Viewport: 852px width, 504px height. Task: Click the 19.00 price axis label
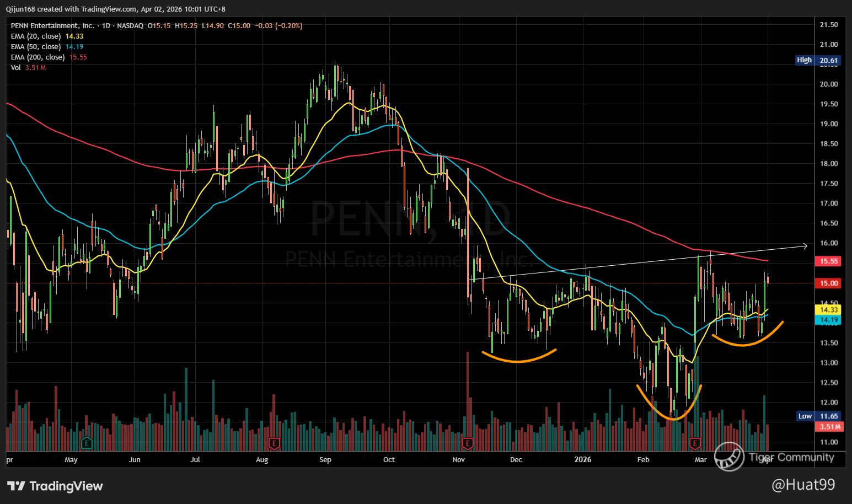pyautogui.click(x=829, y=124)
